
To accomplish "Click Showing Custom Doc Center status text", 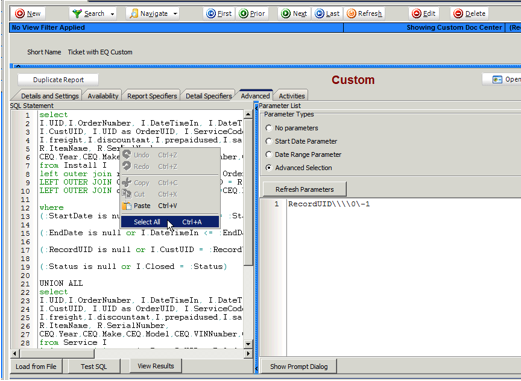I will [x=454, y=28].
